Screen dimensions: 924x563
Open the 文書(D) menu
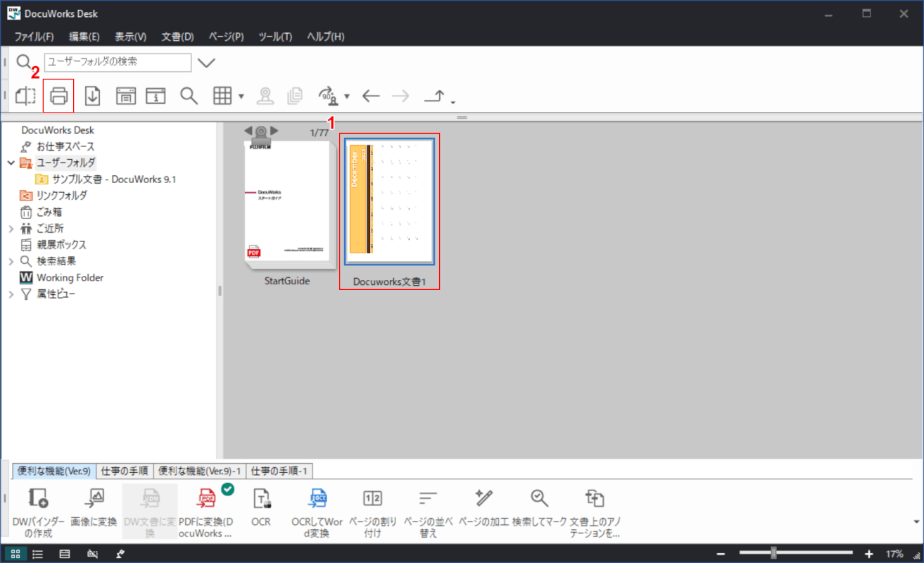click(x=177, y=37)
